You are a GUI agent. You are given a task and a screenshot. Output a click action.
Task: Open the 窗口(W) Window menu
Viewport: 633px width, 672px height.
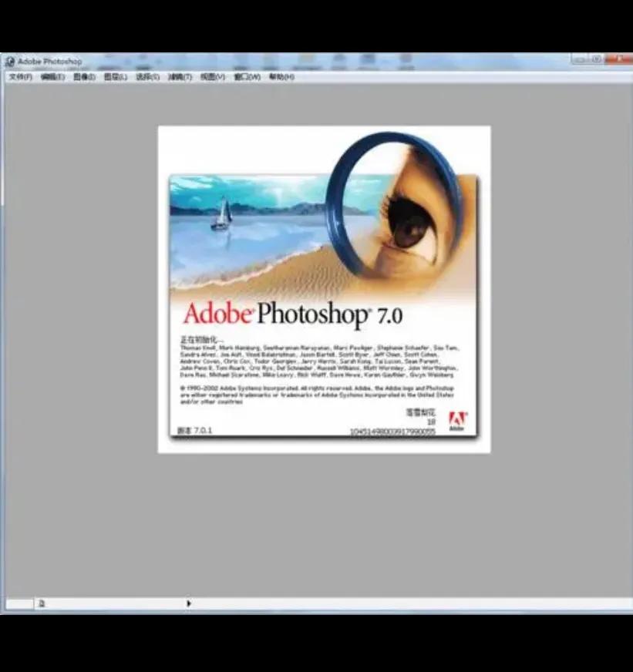(247, 77)
